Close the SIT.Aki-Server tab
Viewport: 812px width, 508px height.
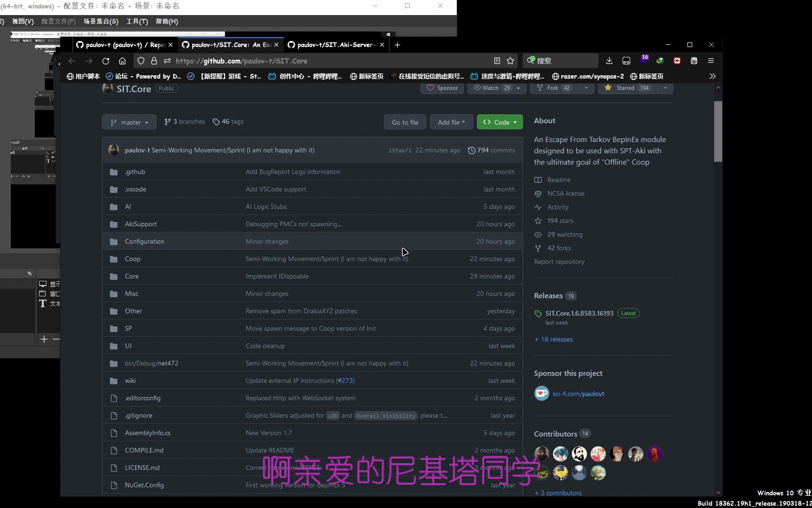(x=382, y=45)
